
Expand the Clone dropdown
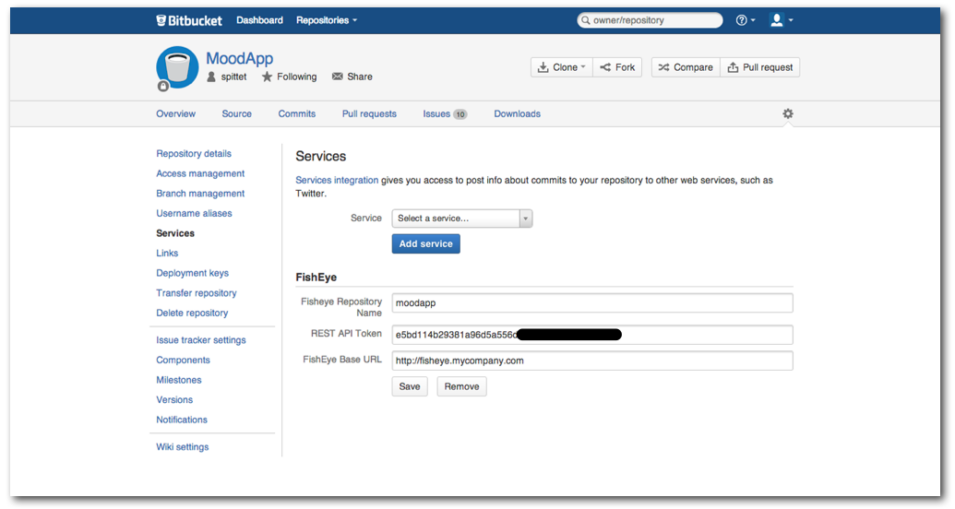point(562,67)
